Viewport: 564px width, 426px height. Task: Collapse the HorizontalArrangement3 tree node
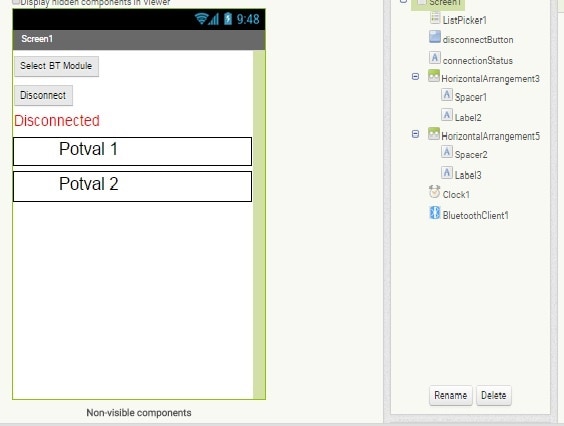tap(415, 77)
